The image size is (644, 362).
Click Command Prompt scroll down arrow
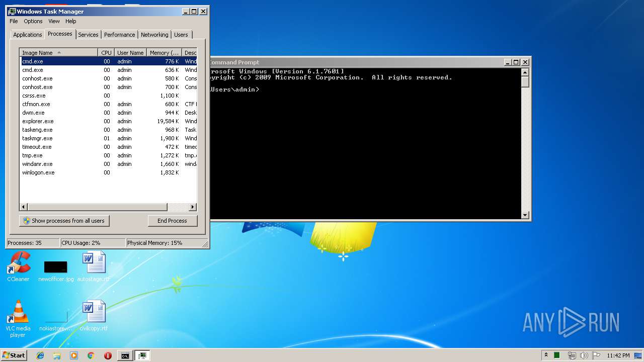[x=525, y=215]
